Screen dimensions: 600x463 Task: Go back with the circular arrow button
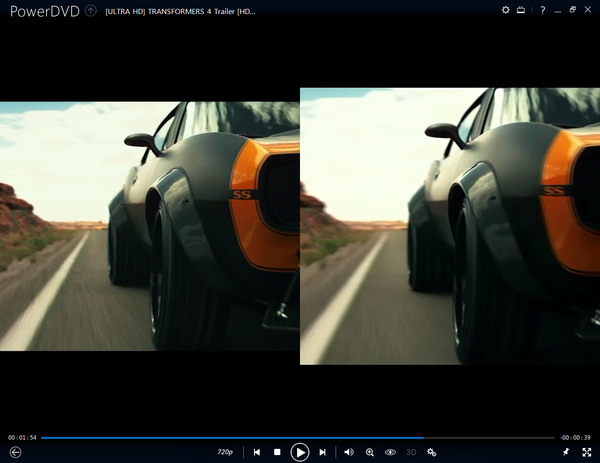pos(15,452)
